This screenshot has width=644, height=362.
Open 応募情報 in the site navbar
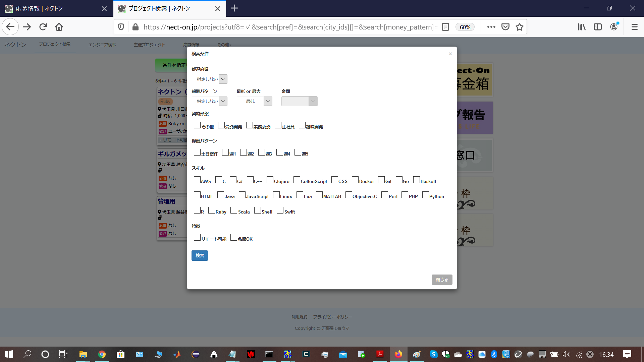point(191,45)
